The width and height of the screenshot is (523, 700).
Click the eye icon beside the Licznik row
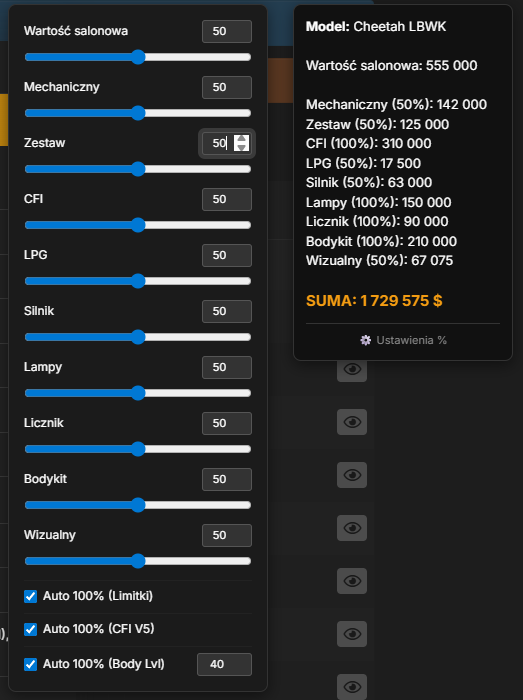click(x=352, y=422)
